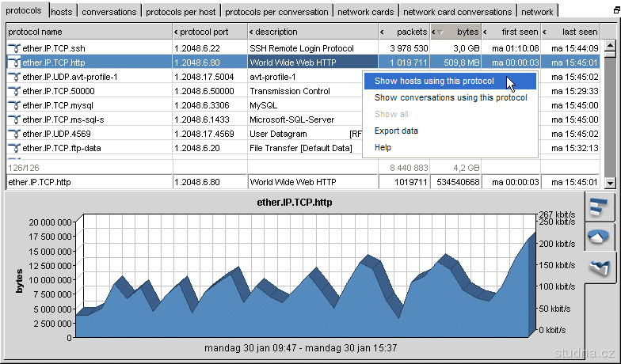Select Show conversations using this protocol
This screenshot has width=621, height=364.
(x=450, y=97)
